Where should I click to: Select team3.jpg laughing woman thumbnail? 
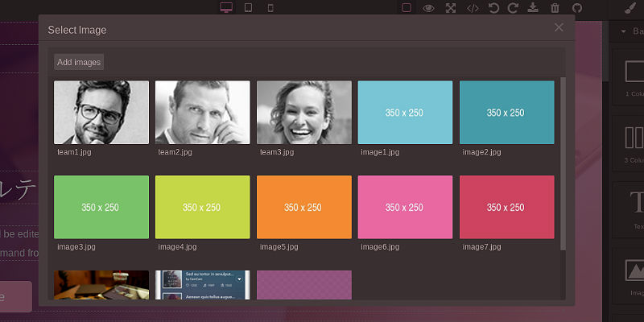coord(304,112)
